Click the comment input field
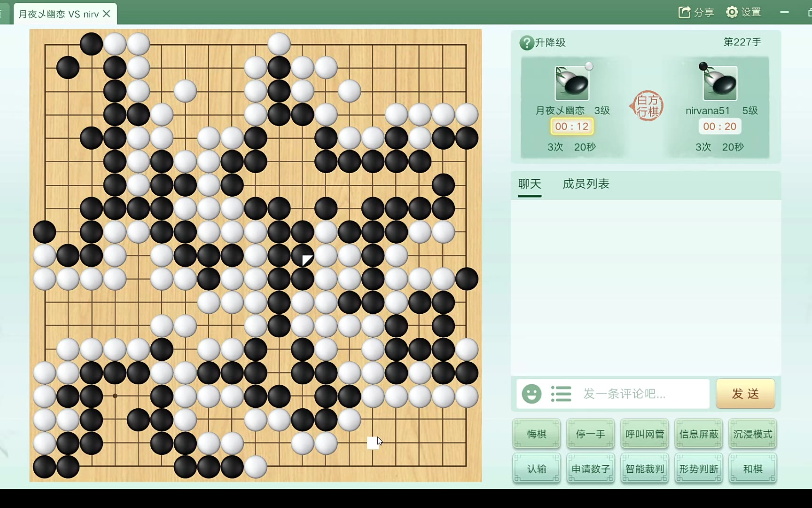Image resolution: width=812 pixels, height=508 pixels. (644, 394)
